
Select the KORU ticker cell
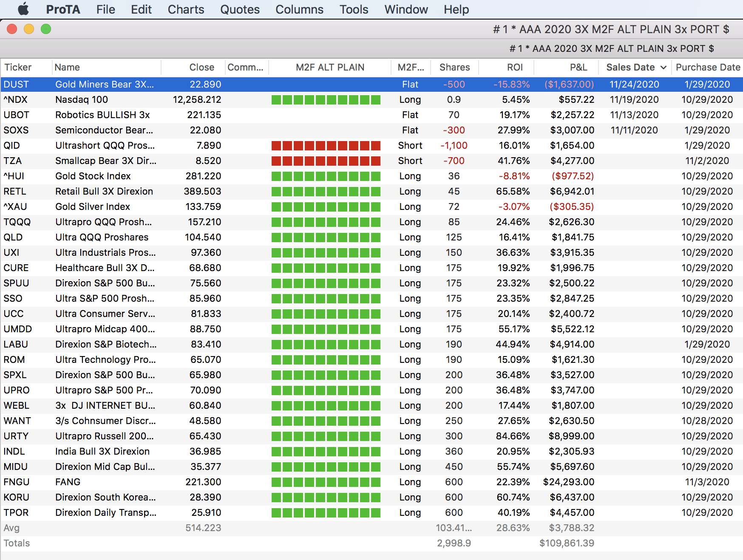tap(16, 497)
